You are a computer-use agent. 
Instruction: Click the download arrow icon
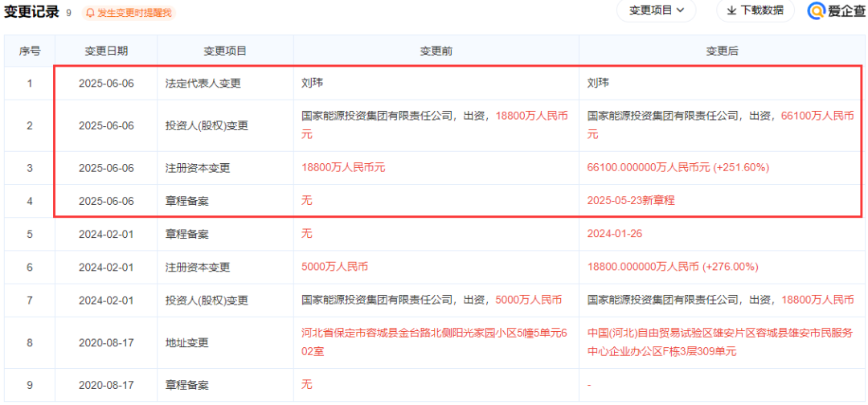tap(731, 10)
